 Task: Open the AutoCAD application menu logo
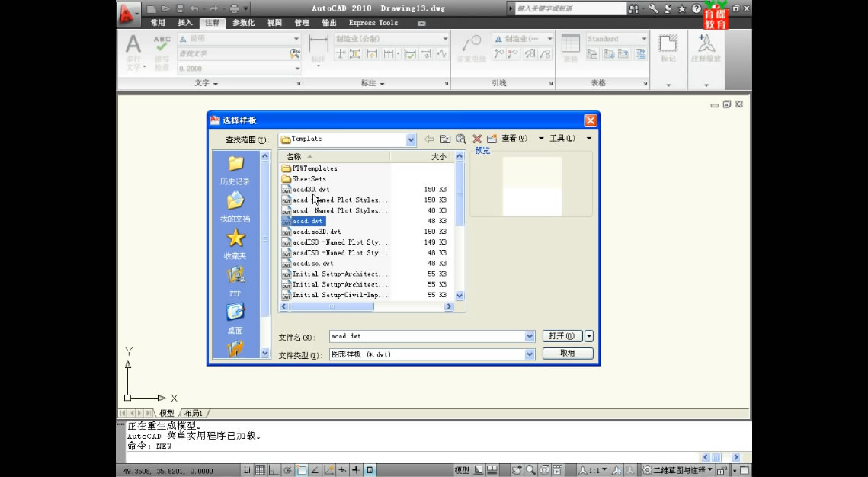click(128, 14)
